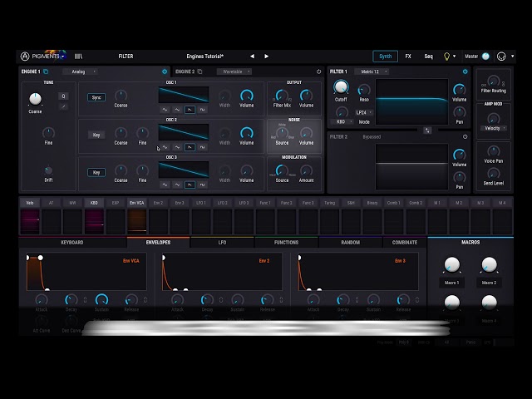
Task: Open Engine 2 Wavetable type dropdown
Action: coord(234,71)
